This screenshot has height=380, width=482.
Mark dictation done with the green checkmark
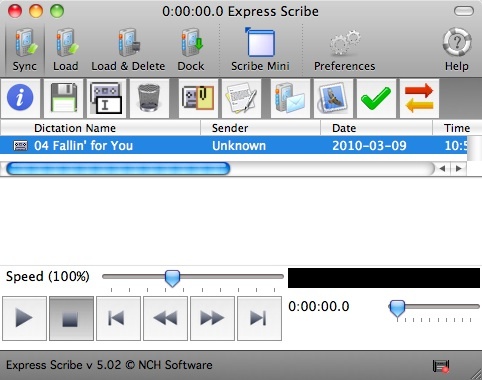point(376,98)
